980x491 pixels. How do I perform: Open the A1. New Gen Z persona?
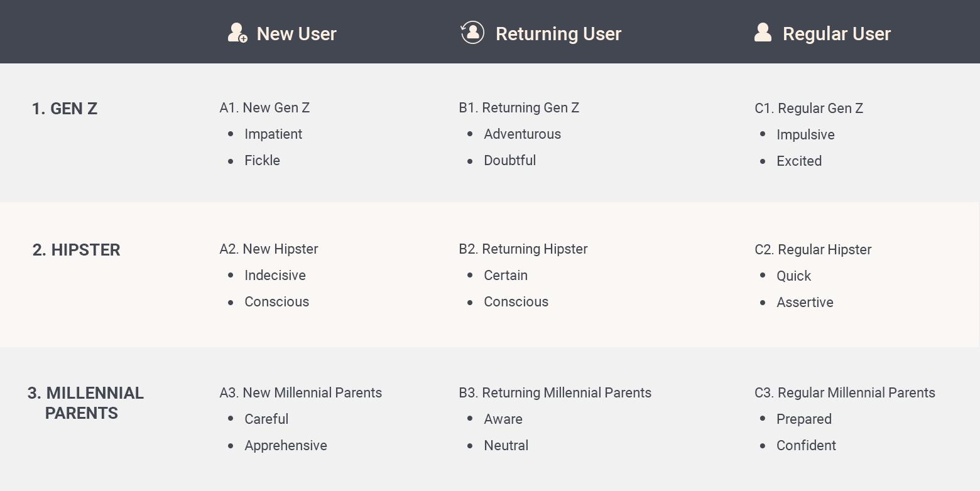pyautogui.click(x=264, y=108)
